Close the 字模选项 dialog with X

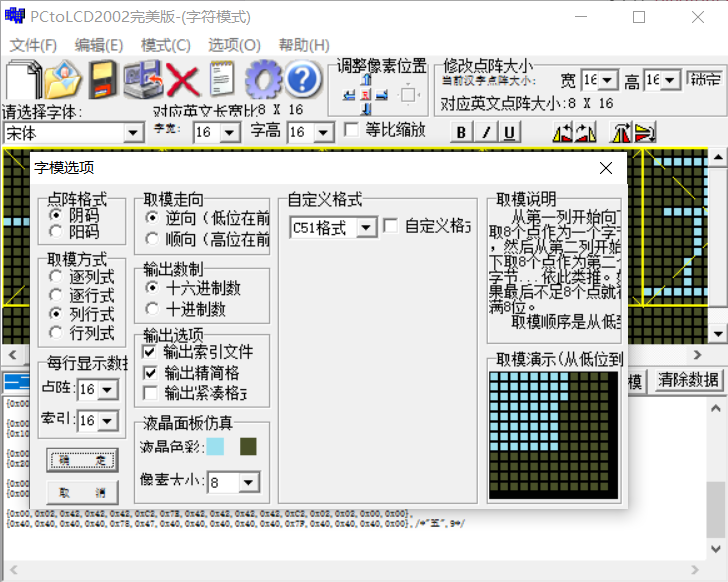point(606,168)
